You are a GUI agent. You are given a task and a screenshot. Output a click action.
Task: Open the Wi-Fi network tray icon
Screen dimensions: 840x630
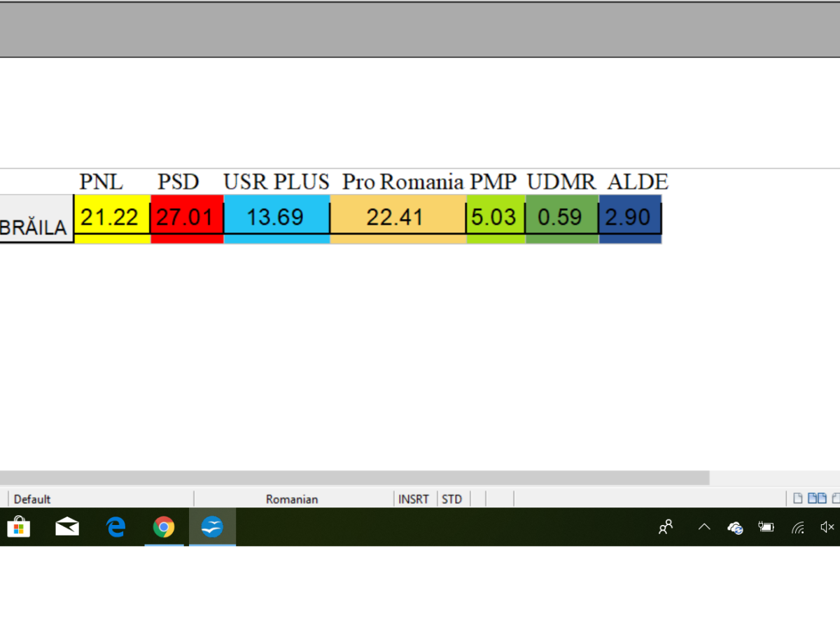click(x=797, y=528)
